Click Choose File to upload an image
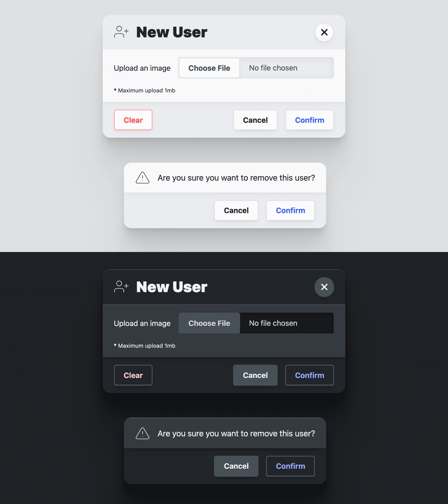This screenshot has height=504, width=448. (209, 68)
